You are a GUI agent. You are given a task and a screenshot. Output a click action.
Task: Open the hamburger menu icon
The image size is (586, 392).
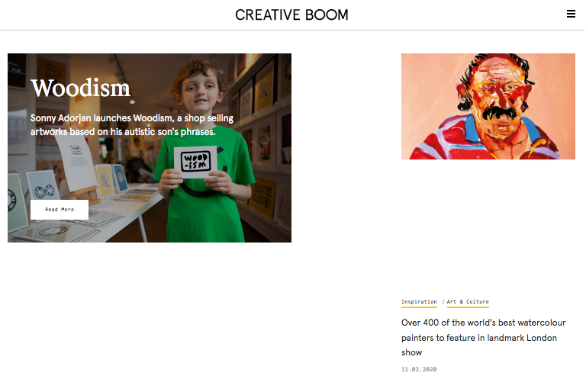(x=571, y=14)
